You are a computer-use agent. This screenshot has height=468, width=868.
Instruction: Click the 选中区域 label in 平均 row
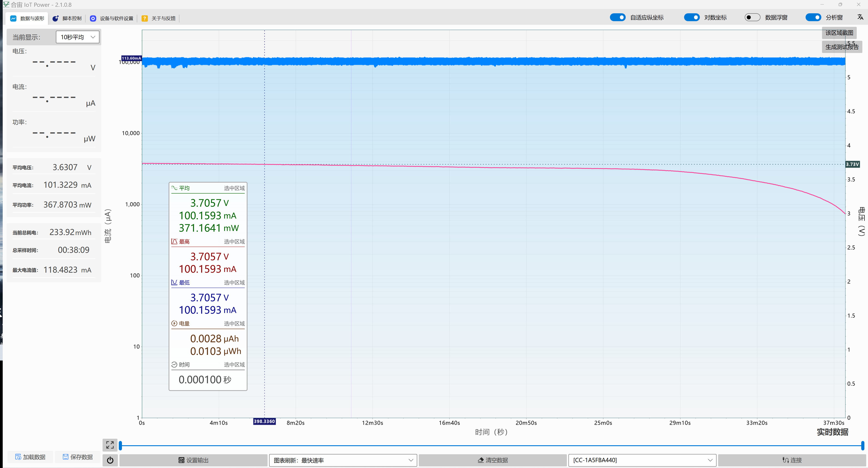[x=234, y=188]
